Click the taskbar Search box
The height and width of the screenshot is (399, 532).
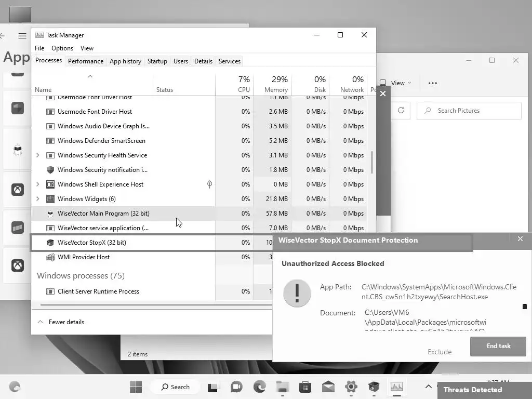176,387
